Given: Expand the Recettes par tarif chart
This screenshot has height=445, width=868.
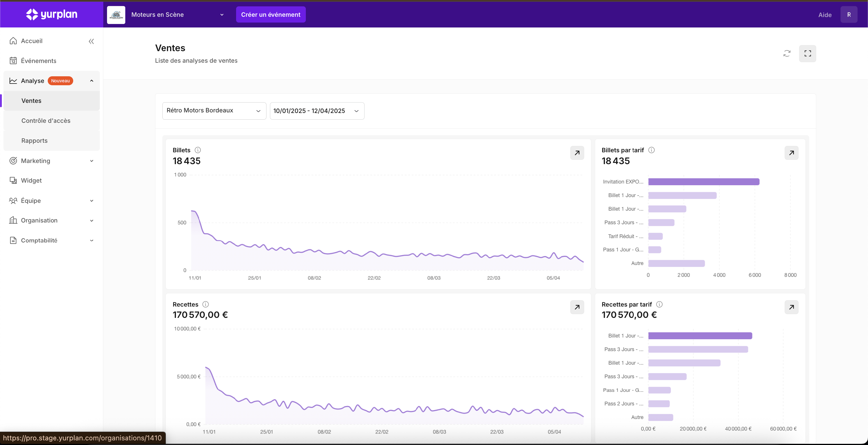Looking at the screenshot, I should (x=791, y=307).
